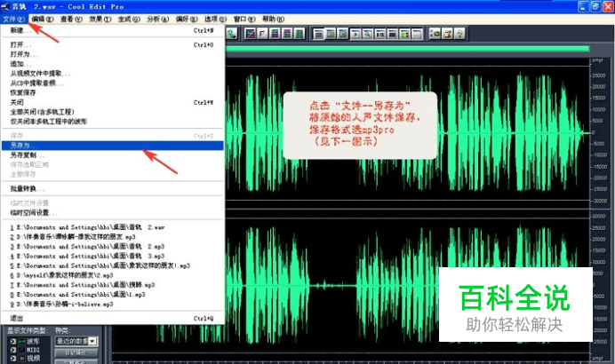This screenshot has height=364, width=615.
Task: Open the 文件(F) menu
Action: point(13,19)
